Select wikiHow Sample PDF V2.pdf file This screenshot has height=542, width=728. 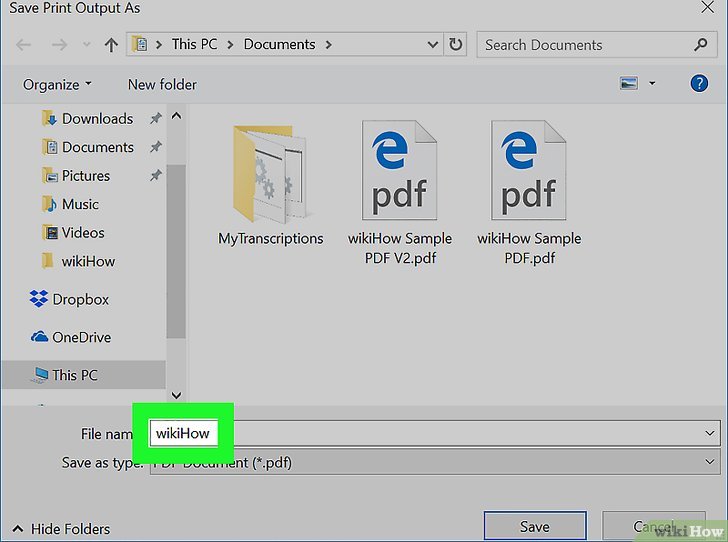click(400, 193)
